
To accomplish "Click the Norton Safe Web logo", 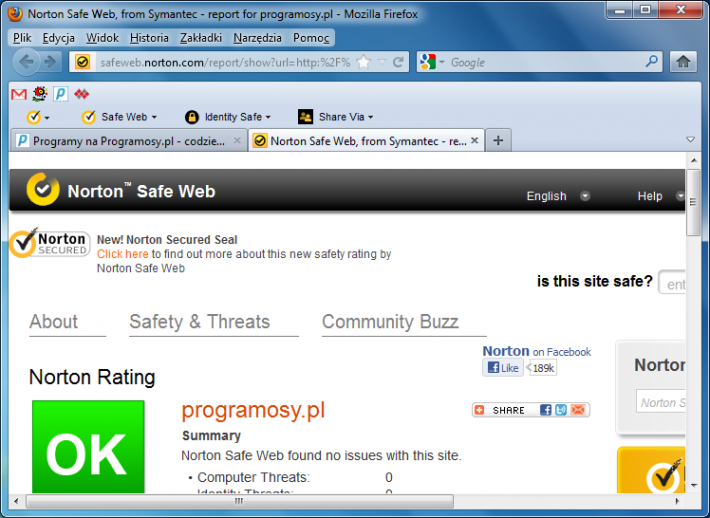I will pos(120,190).
